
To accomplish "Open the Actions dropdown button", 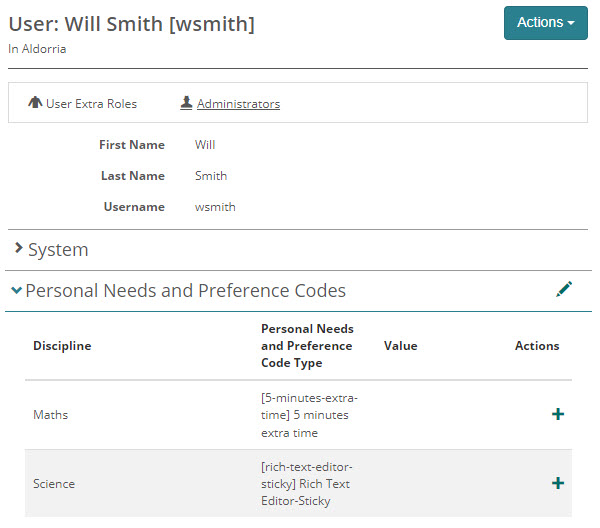I will 545,23.
